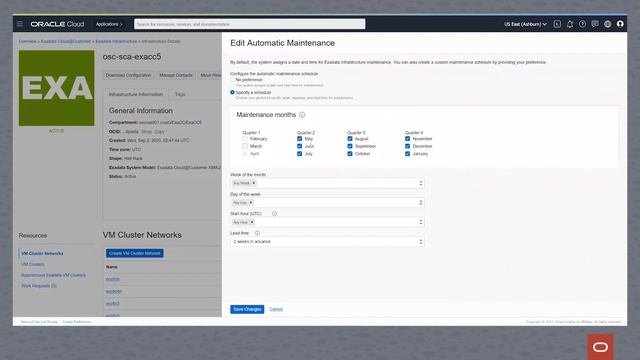Open the Cloud Shell developer tools icon
The width and height of the screenshot is (640, 360).
(557, 24)
